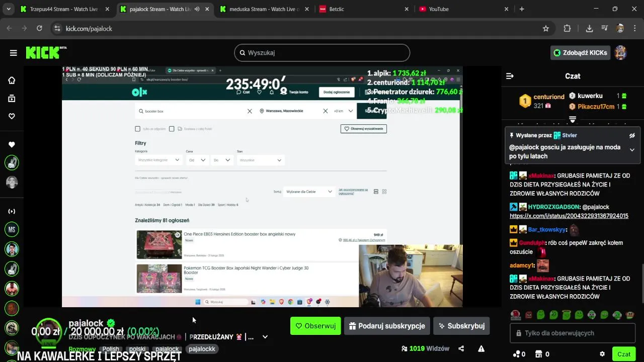This screenshot has width=644, height=362.
Task: Bookmark this page with the star icon
Action: pyautogui.click(x=546, y=29)
